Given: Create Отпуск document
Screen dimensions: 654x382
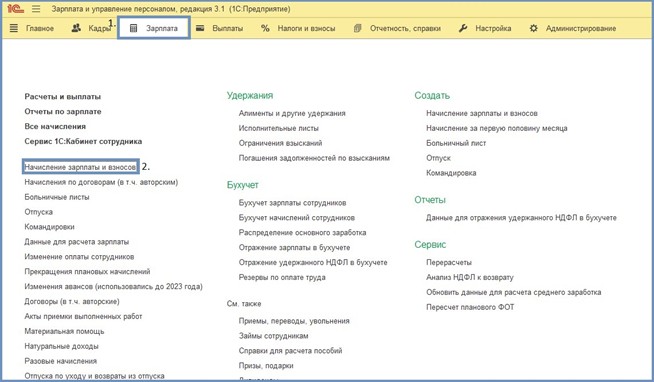Looking at the screenshot, I should point(438,158).
